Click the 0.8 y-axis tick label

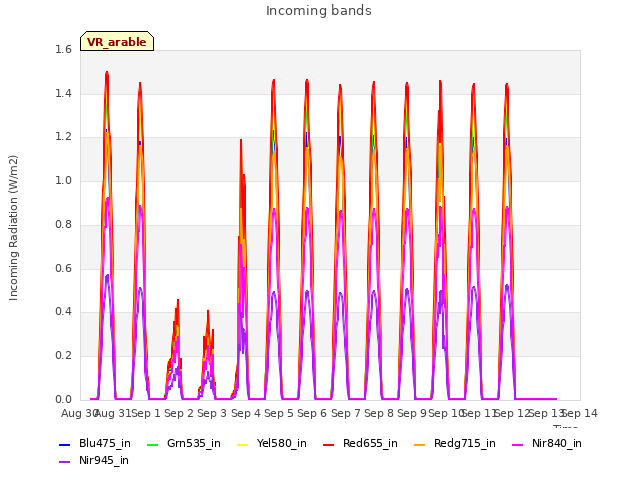pyautogui.click(x=63, y=224)
